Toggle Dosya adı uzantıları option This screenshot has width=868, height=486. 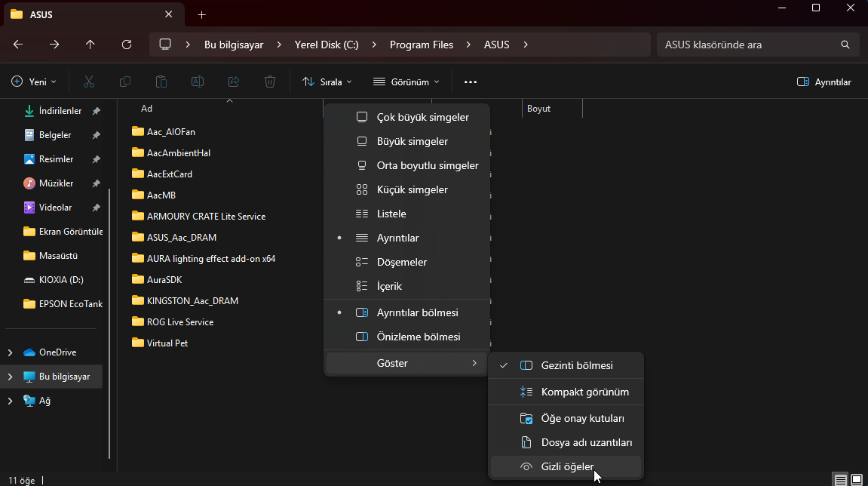(x=586, y=442)
